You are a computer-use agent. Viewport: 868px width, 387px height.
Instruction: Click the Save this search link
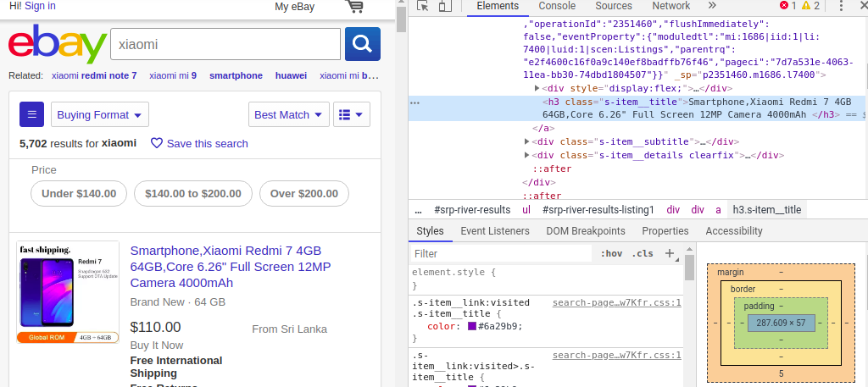(x=207, y=144)
